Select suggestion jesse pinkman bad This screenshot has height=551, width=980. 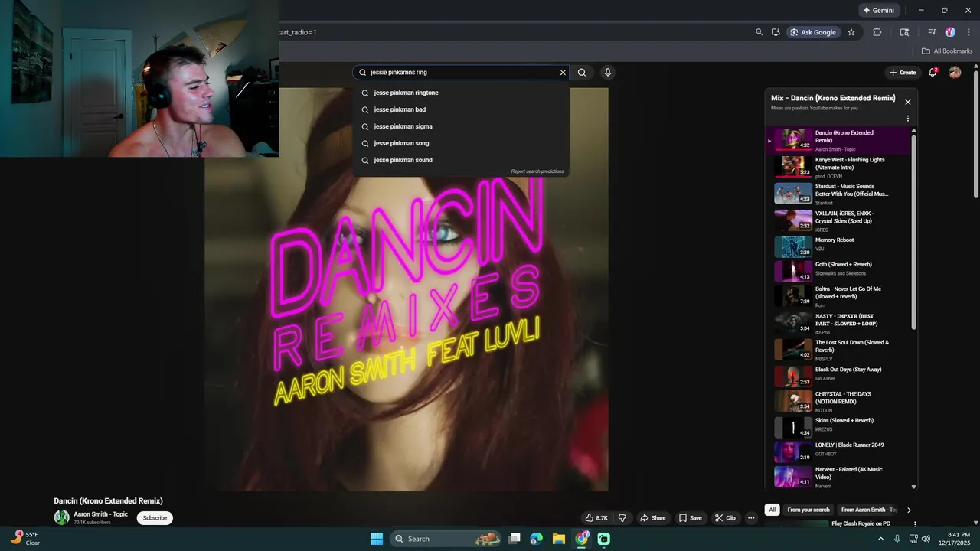tap(461, 109)
